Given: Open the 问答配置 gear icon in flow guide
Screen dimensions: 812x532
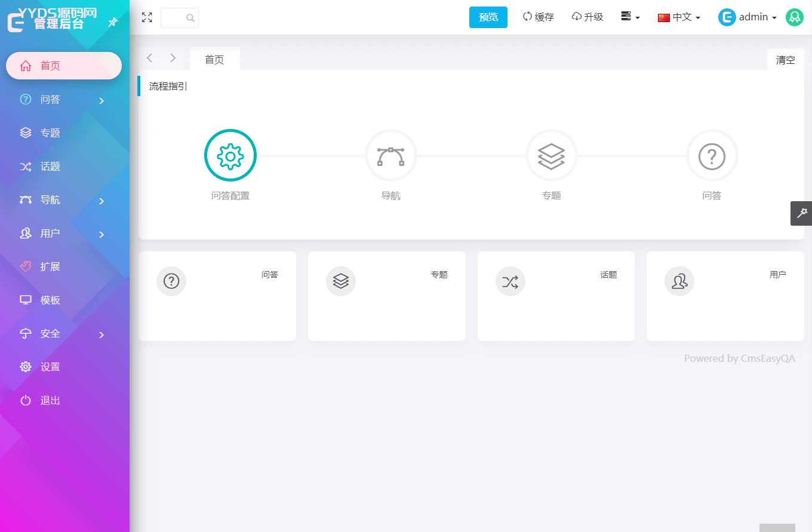Looking at the screenshot, I should coord(230,155).
